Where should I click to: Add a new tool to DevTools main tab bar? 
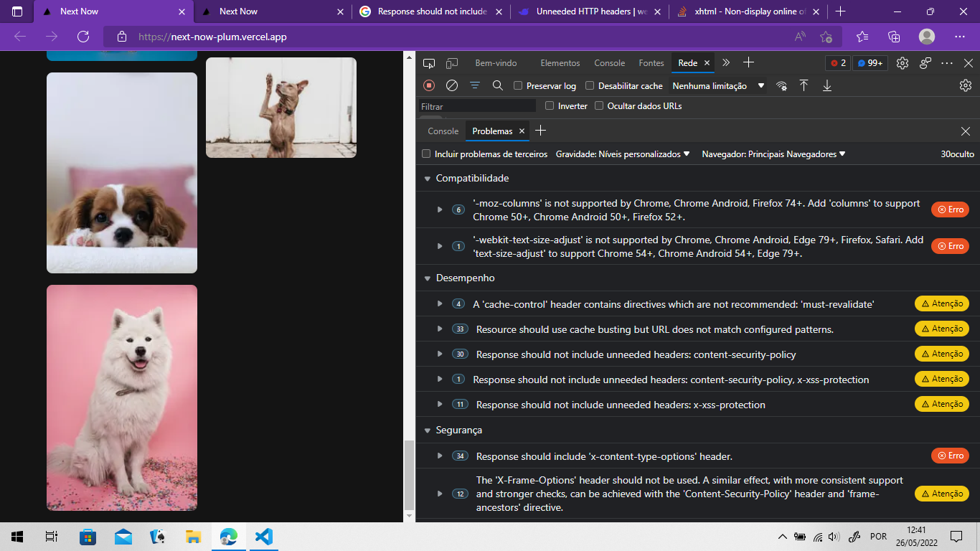(x=748, y=62)
